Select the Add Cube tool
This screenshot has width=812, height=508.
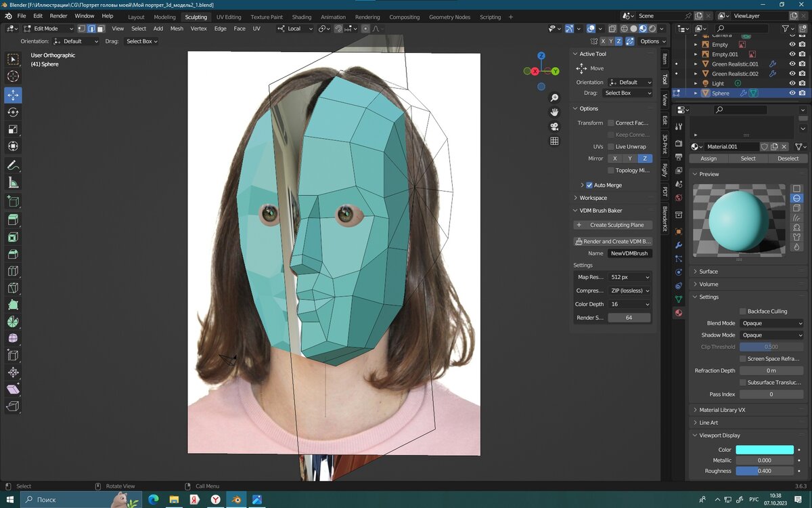point(13,201)
